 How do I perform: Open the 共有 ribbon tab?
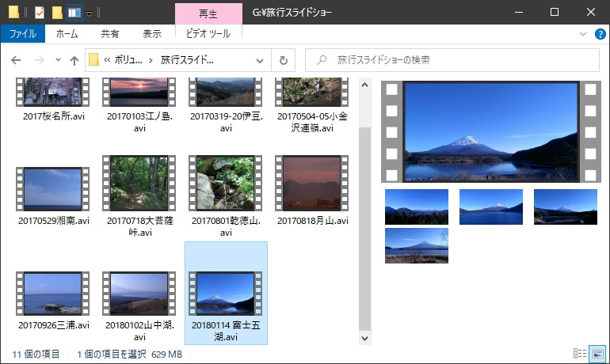[x=109, y=34]
